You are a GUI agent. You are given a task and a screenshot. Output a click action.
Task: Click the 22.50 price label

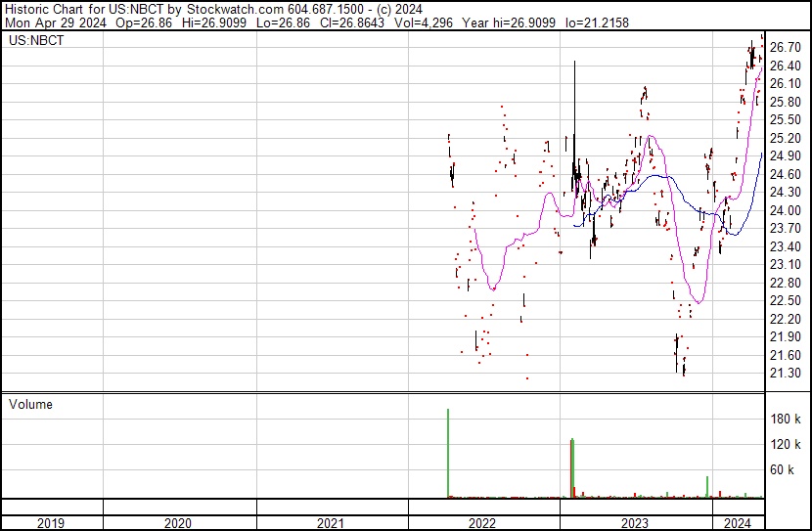pyautogui.click(x=786, y=300)
